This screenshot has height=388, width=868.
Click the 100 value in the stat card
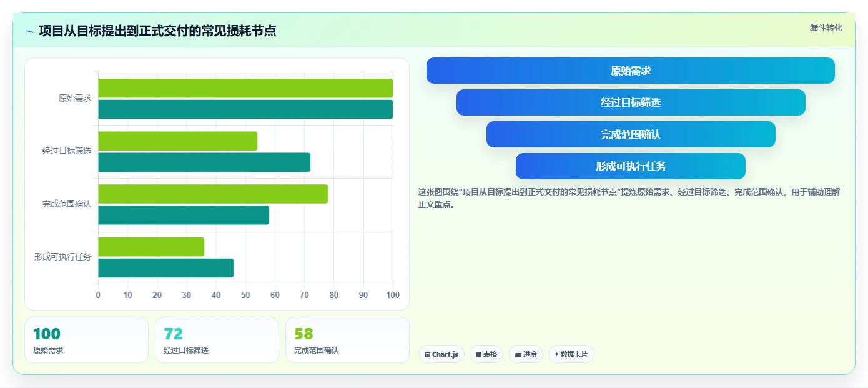tap(47, 334)
